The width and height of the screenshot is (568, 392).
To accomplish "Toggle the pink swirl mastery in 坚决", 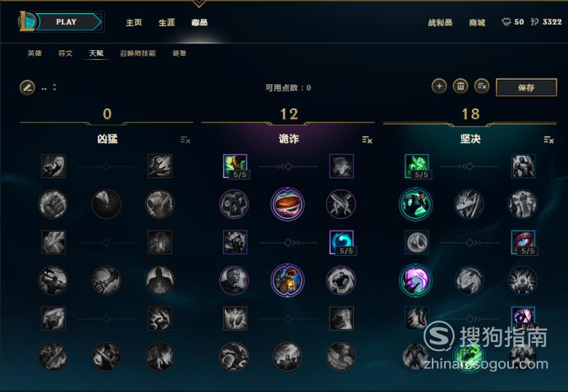I will pos(416,280).
